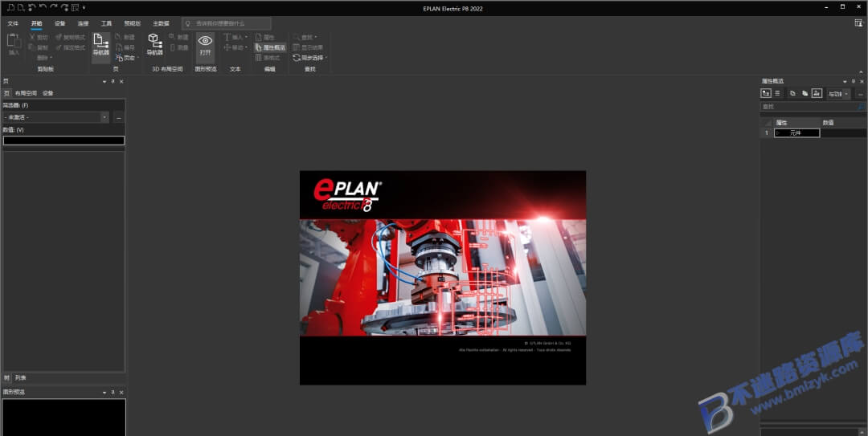Click the 测量 measure button
The height and width of the screenshot is (436, 868).
(178, 47)
